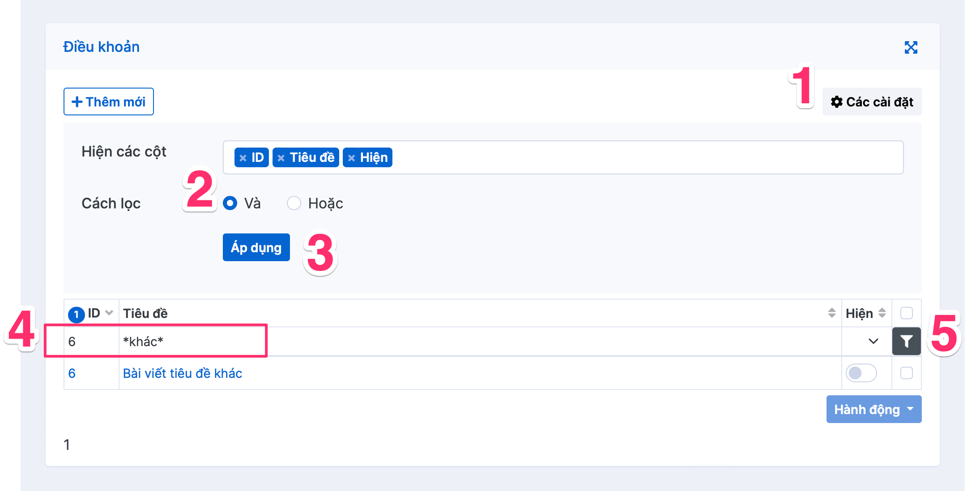This screenshot has height=491, width=980.
Task: Click the fullscreen expand icon
Action: [x=911, y=47]
